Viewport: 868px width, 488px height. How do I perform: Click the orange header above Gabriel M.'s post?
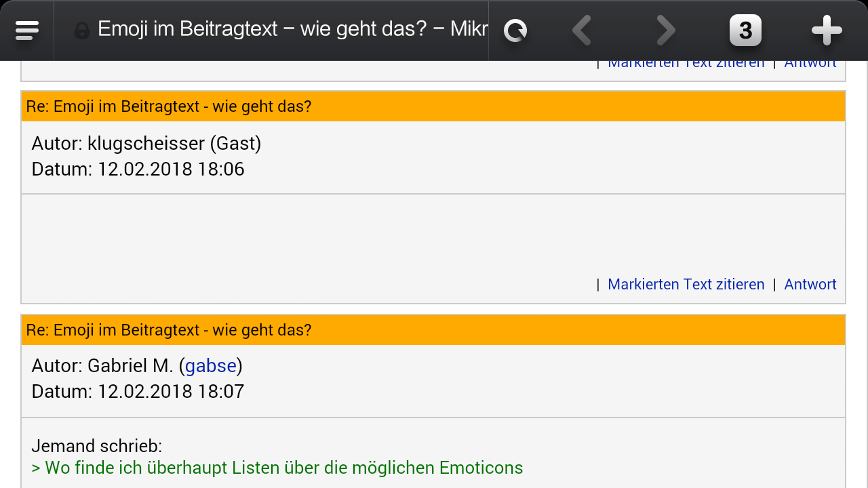(433, 330)
